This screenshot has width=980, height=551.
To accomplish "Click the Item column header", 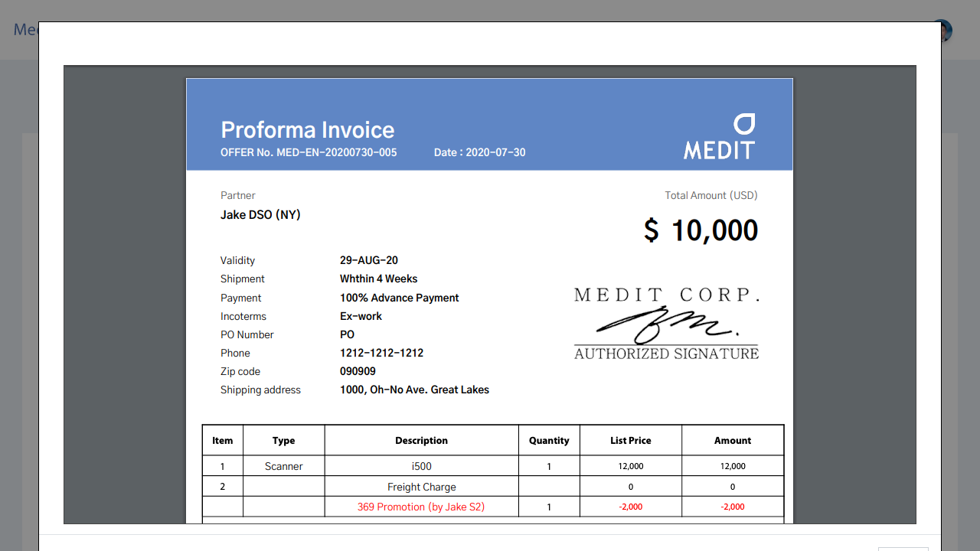I will (222, 440).
